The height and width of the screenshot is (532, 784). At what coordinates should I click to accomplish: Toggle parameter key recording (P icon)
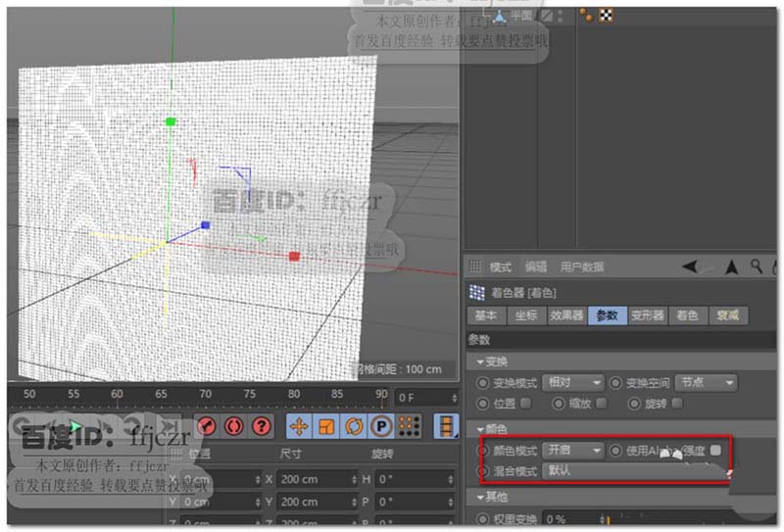point(381,426)
